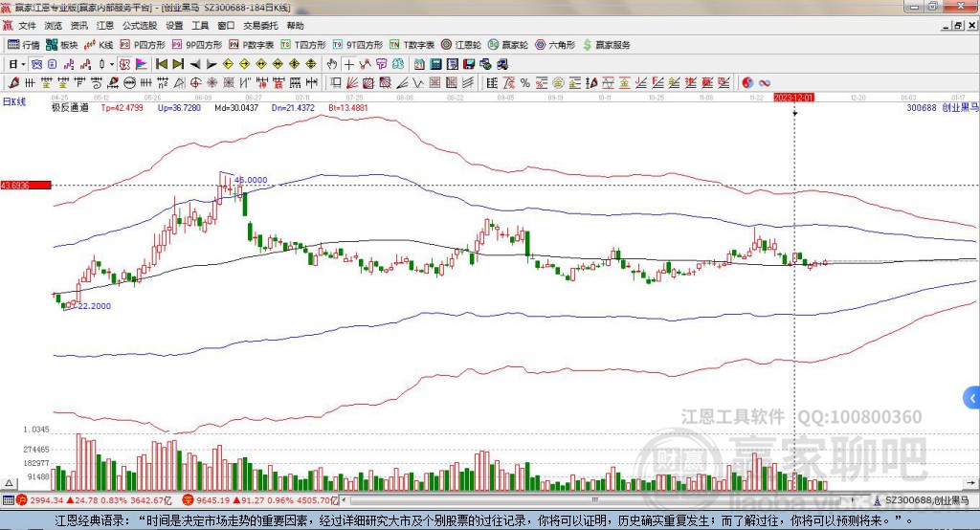The height and width of the screenshot is (530, 980).
Task: Select the percent % retracement tool
Action: coord(525,82)
